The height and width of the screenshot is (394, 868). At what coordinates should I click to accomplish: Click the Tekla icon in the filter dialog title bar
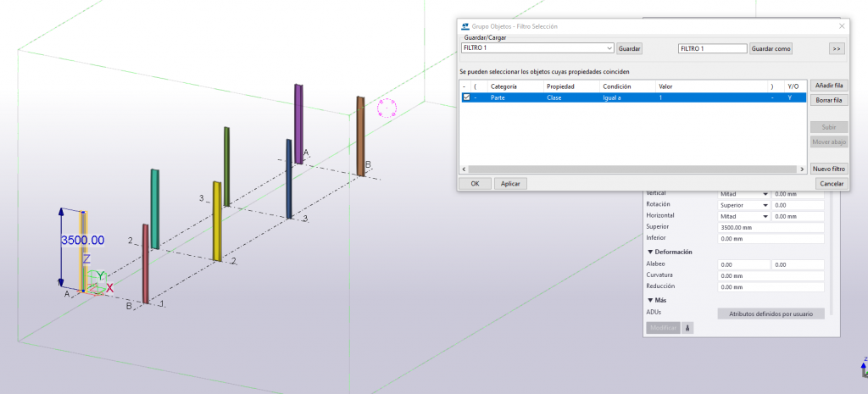tap(465, 26)
